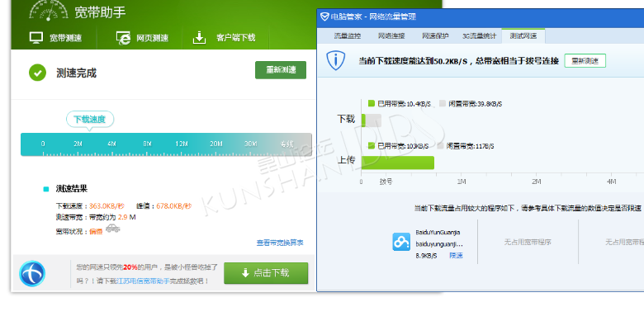Click the green 已用带宽 legend square for 上传
The width and height of the screenshot is (644, 321).
point(372,146)
